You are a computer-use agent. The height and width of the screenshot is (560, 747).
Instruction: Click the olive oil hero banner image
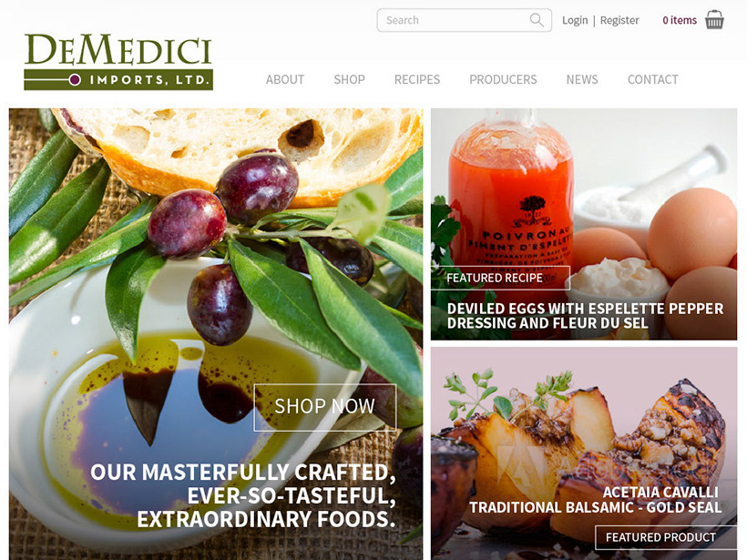coord(216,334)
